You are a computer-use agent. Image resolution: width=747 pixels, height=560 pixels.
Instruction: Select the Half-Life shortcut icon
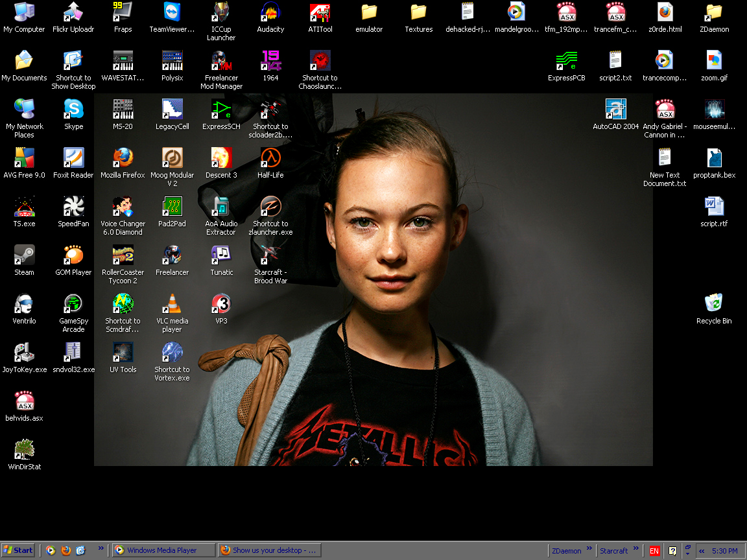click(270, 158)
